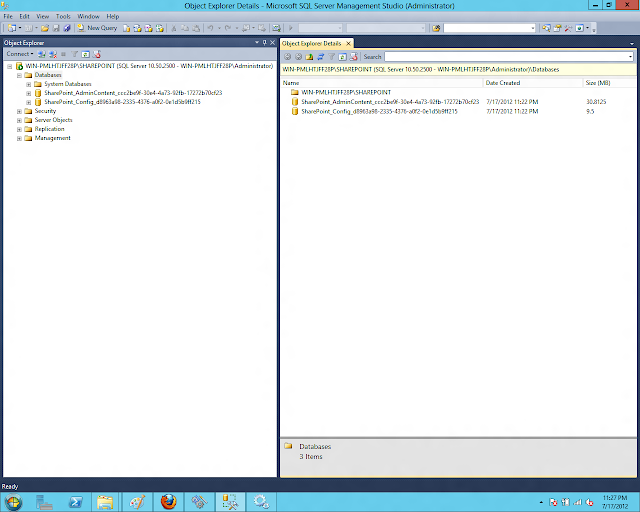Click the New Query button
The height and width of the screenshot is (512, 640).
point(97,28)
